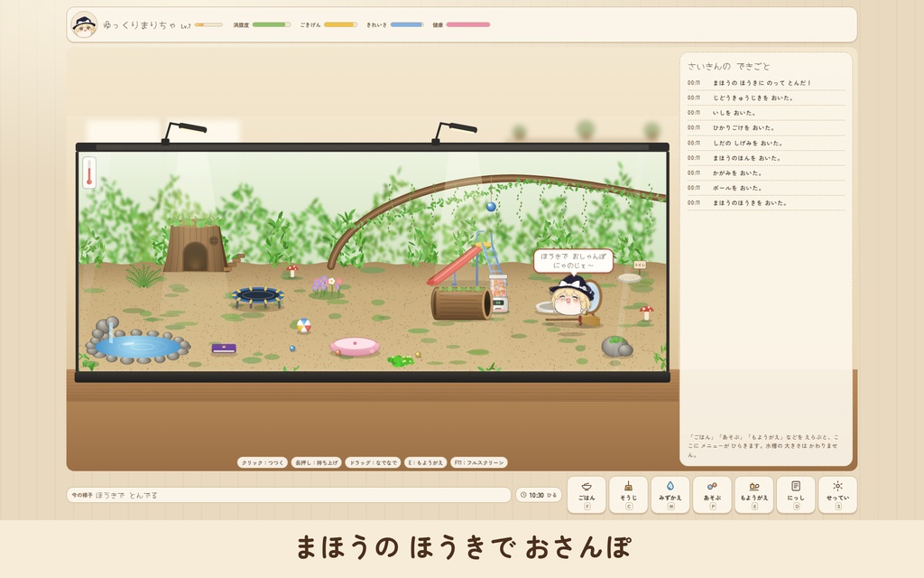Image resolution: width=924 pixels, height=578 pixels.
Task: Click the Marisa avatar portrait in header
Action: coord(84,24)
